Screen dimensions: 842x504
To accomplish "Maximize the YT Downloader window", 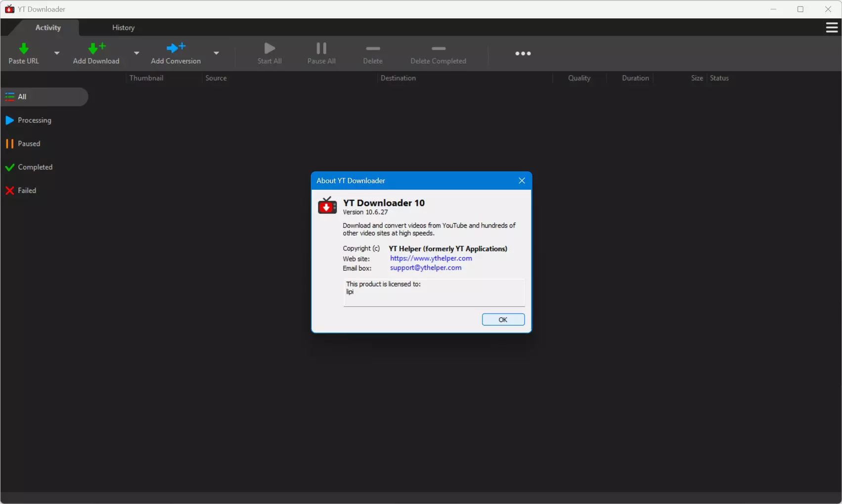I will point(800,9).
